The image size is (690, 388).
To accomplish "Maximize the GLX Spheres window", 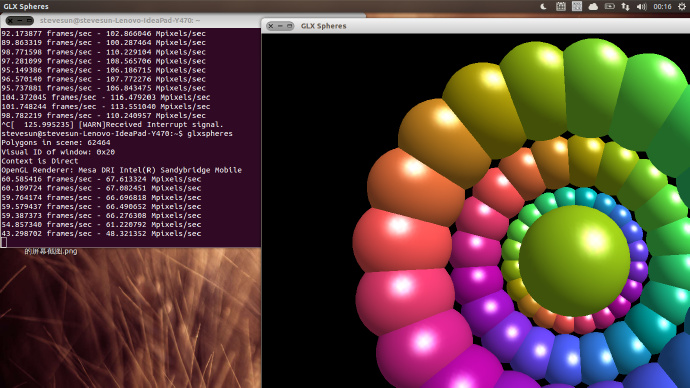I will click(289, 26).
